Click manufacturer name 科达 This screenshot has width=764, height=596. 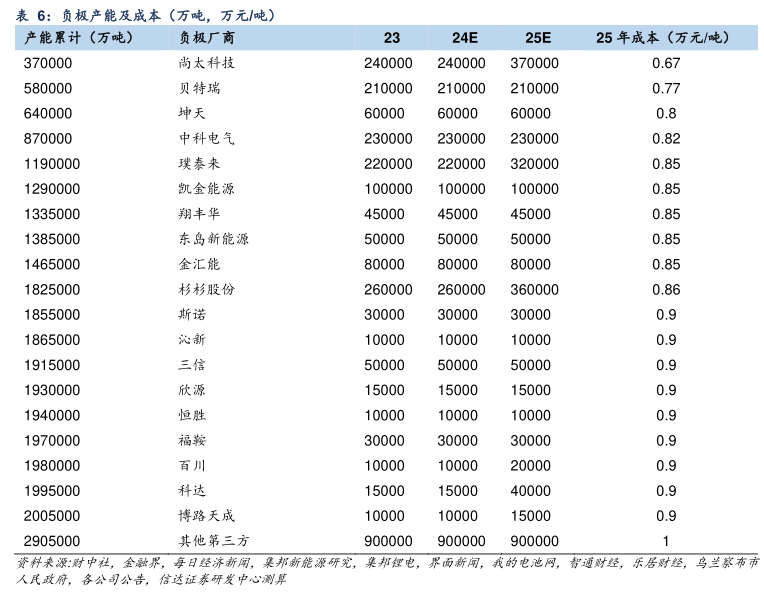coord(192,491)
